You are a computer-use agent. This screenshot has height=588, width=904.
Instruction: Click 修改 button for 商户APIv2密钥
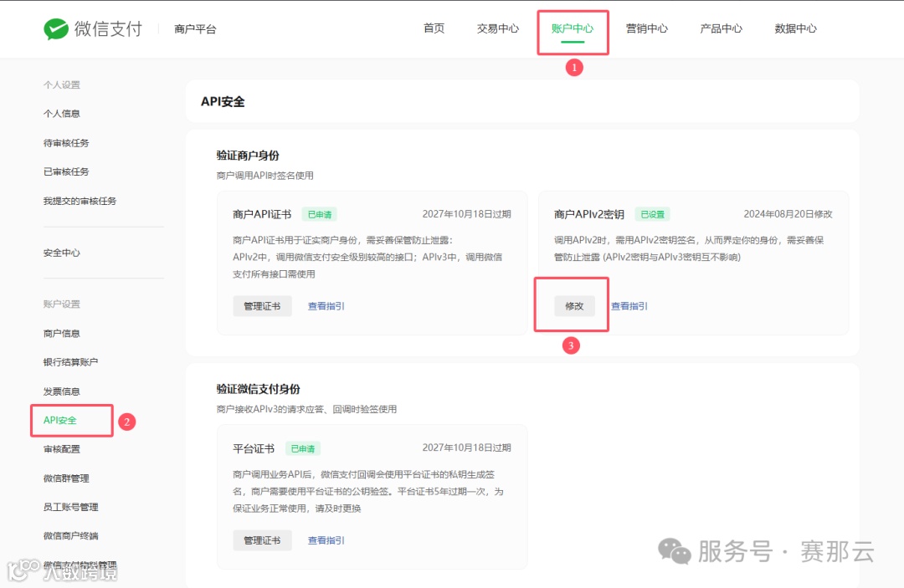574,306
